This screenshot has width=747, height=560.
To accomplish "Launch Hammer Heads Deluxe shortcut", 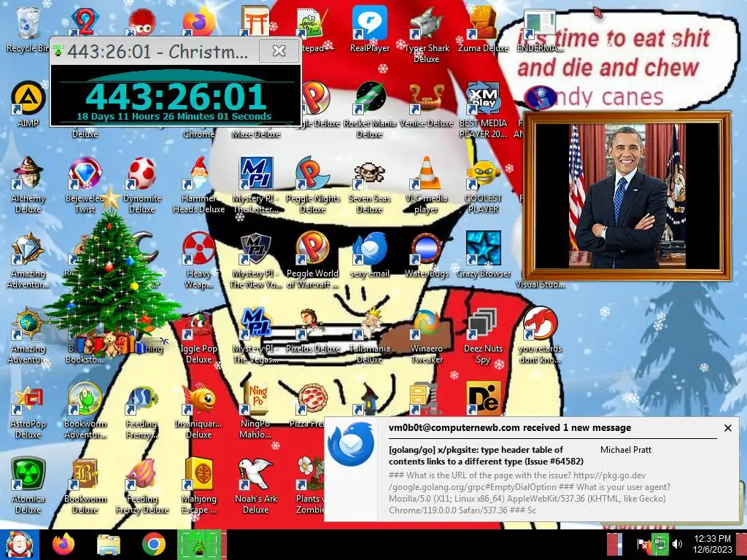I will [198, 184].
